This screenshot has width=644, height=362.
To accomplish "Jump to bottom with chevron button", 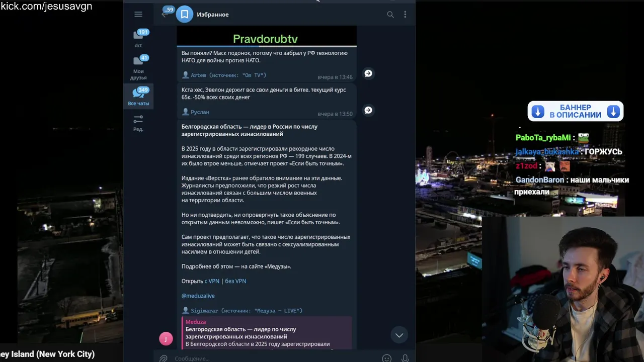I will pos(399,335).
